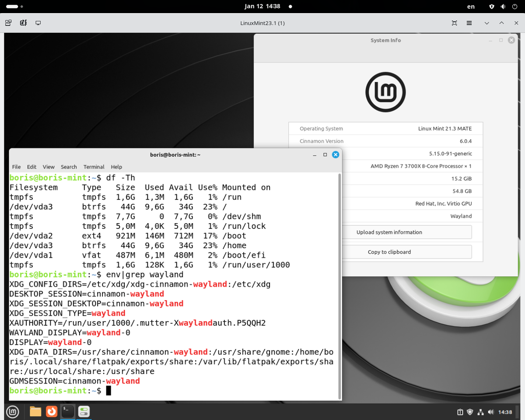
Task: Select the Cinnamon Version value 6.0.4
Action: tap(465, 141)
